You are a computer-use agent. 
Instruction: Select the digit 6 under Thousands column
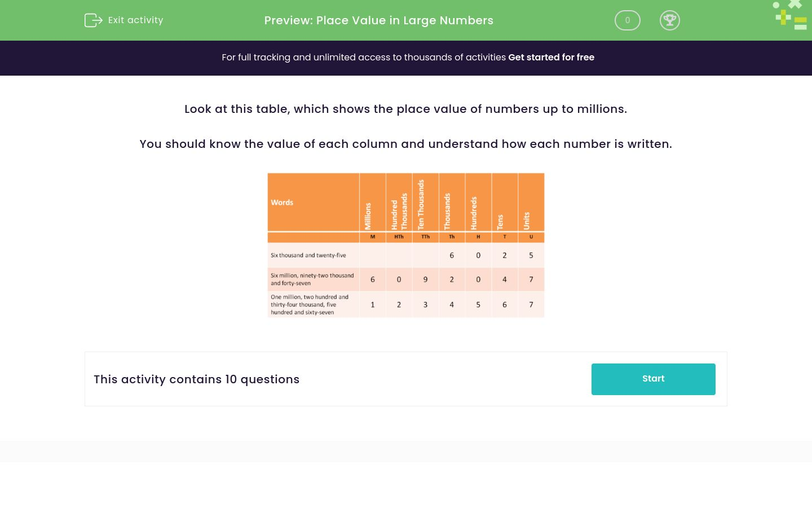[452, 255]
